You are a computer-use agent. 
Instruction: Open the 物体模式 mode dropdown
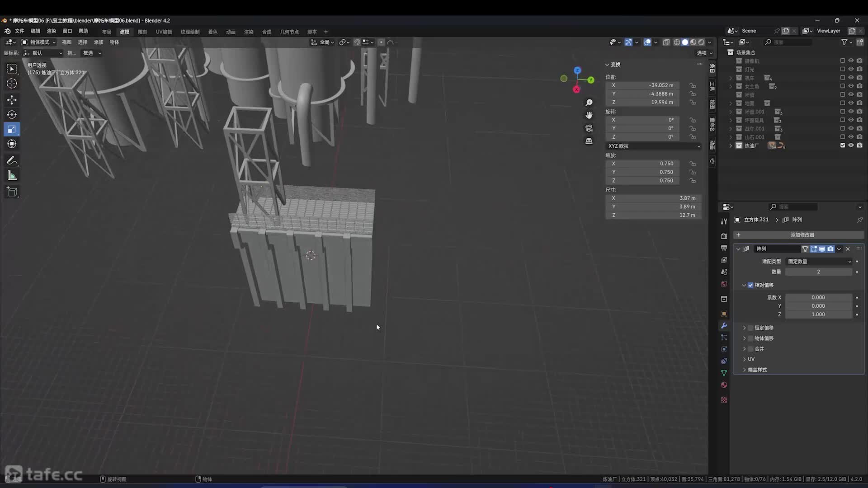(x=39, y=42)
